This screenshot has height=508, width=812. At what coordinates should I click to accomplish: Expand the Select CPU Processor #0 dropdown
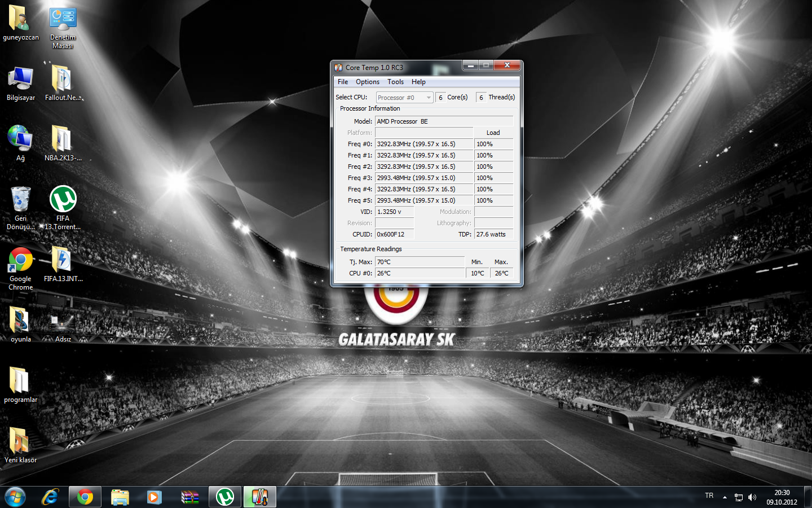[404, 98]
